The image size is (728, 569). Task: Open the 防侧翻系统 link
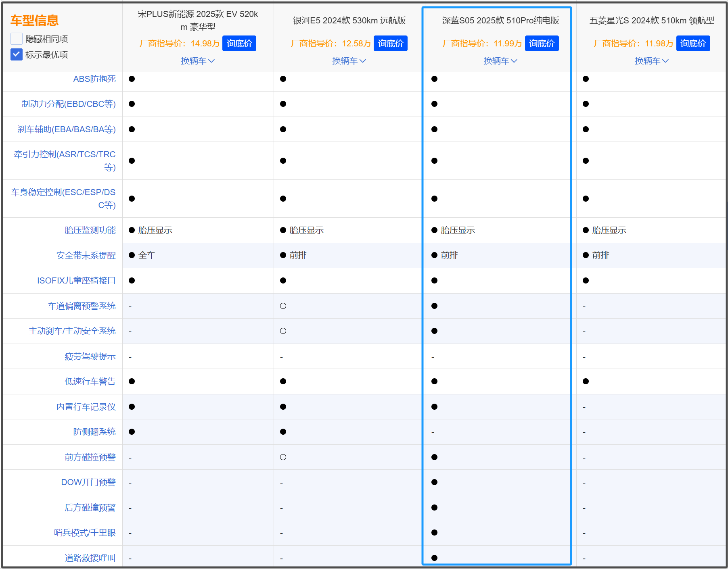(x=94, y=432)
